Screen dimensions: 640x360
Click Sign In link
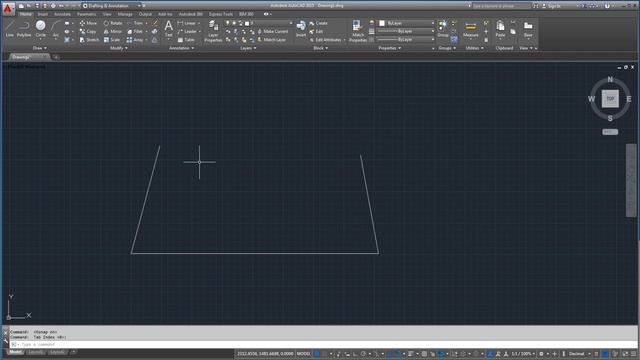click(x=551, y=6)
